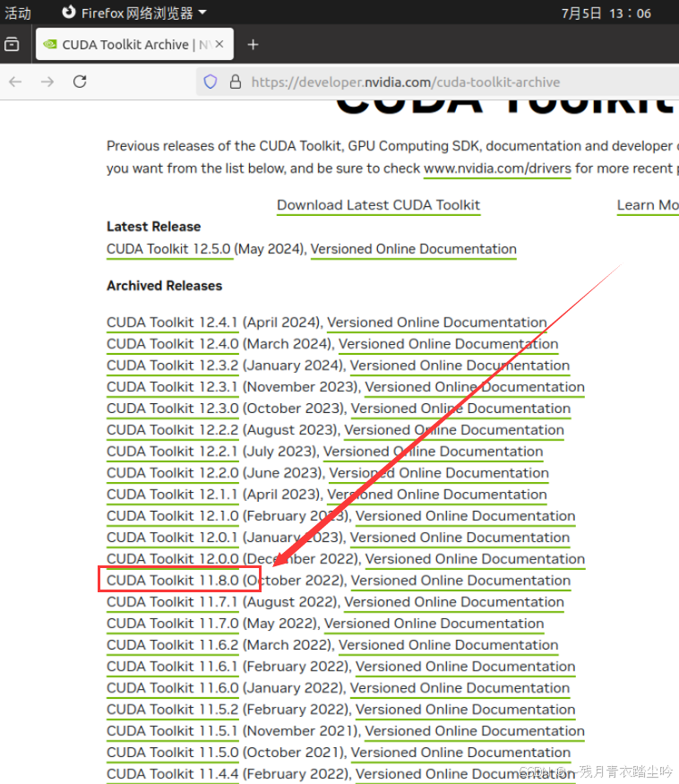Click the browser forward arrow button
The image size is (679, 784).
pos(47,82)
